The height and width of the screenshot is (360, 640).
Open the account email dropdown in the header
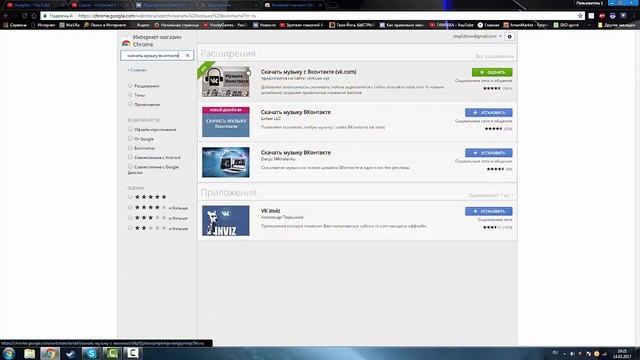477,36
